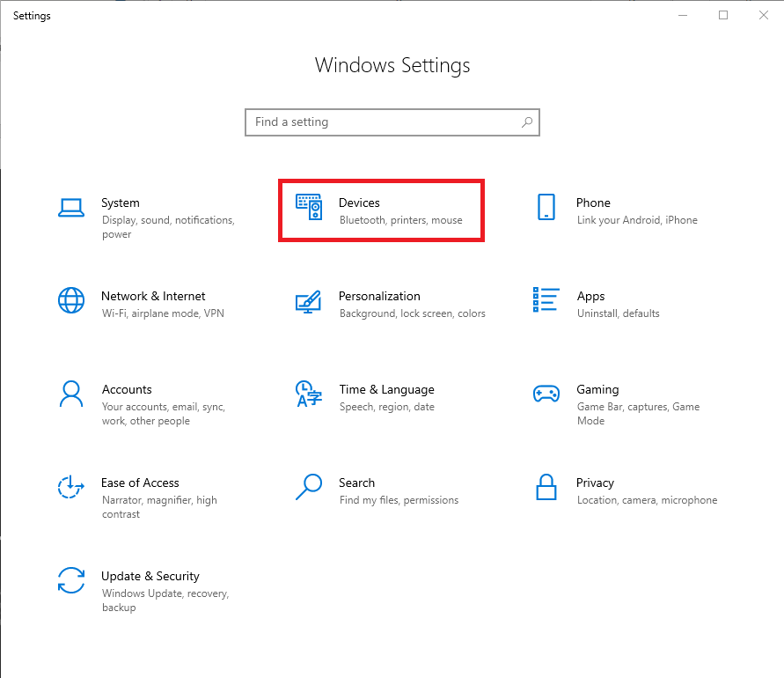The width and height of the screenshot is (784, 678).
Task: Click 'Location, camera, microphone' description
Action: pos(647,500)
